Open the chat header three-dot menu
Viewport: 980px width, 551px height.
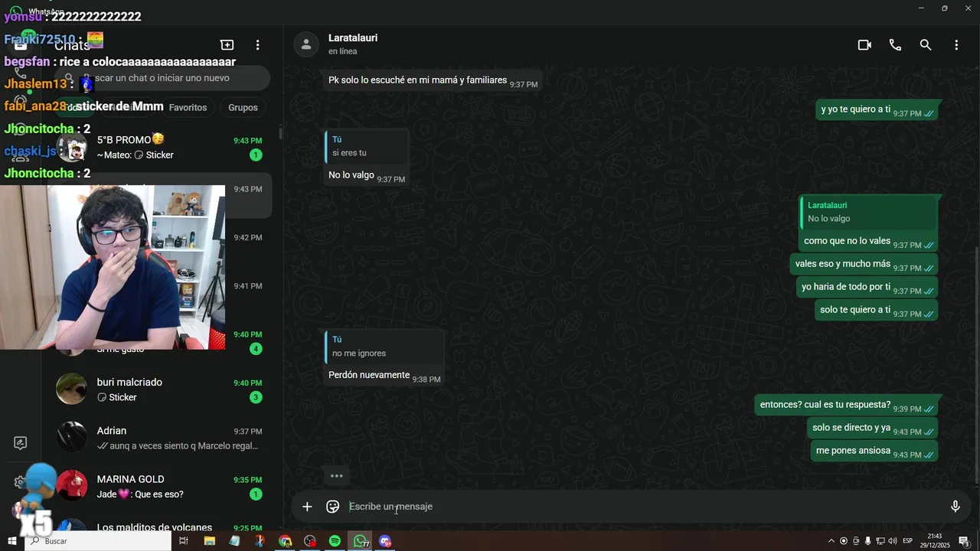956,45
